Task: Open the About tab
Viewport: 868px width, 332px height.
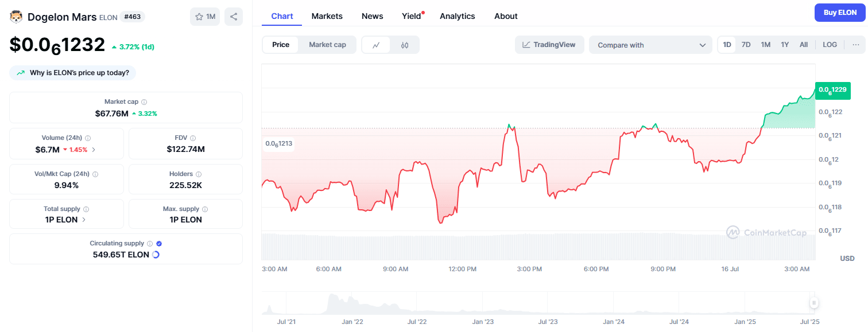Action: (506, 16)
